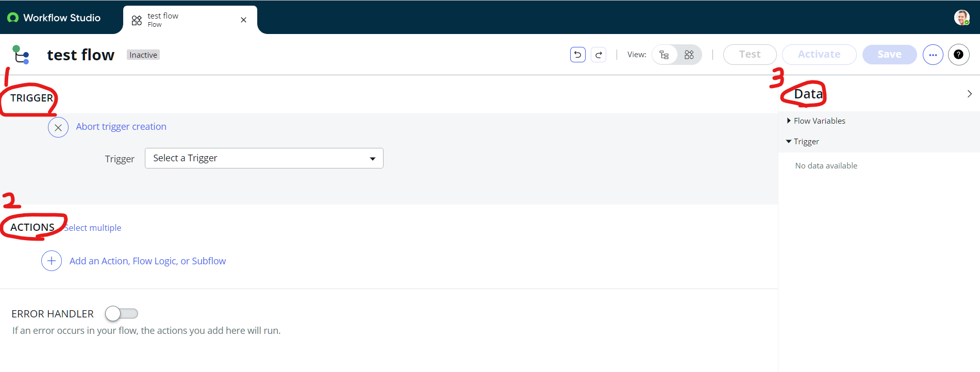Save the flow
Image resolution: width=980 pixels, height=372 pixels.
click(890, 55)
